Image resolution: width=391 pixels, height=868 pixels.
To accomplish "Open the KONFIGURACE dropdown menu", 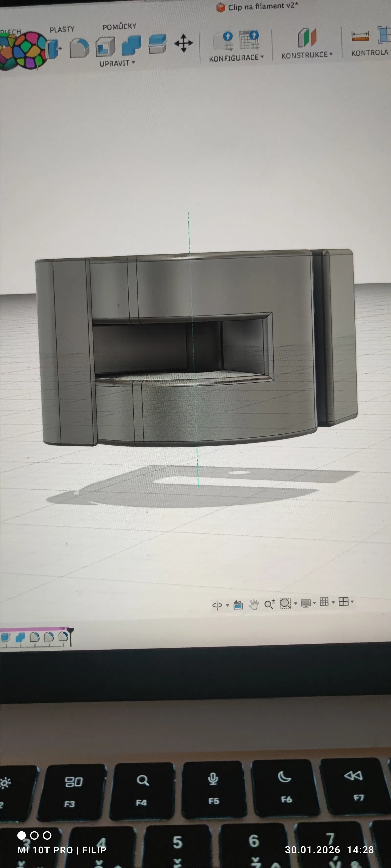I will point(236,58).
